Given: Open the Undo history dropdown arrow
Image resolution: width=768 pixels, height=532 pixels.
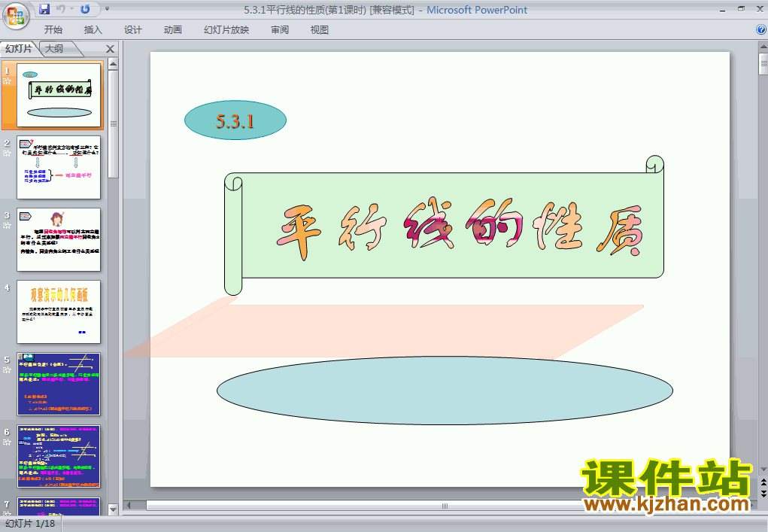Looking at the screenshot, I should click(71, 9).
